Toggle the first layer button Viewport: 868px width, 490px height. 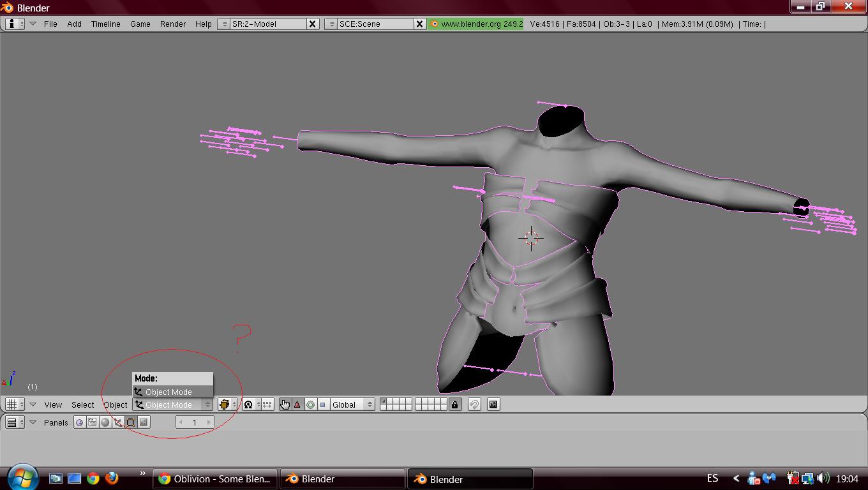[x=384, y=401]
